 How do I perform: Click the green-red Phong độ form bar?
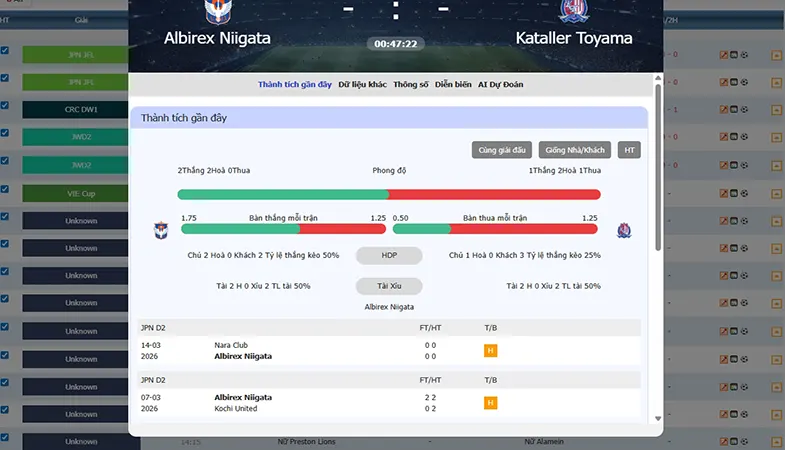click(x=389, y=194)
